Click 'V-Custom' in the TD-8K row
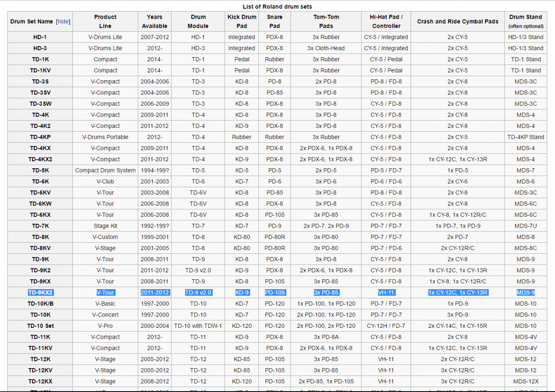555x392 pixels. (x=105, y=237)
